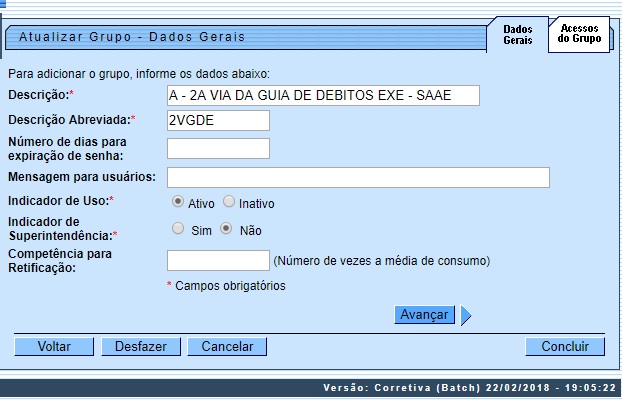622x400 pixels.
Task: Select the Inativo radio button
Action: [229, 202]
